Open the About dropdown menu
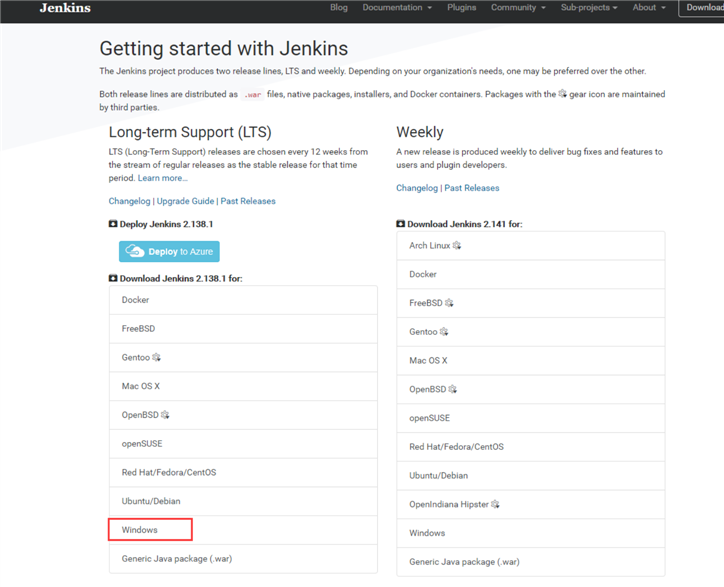 tap(649, 8)
